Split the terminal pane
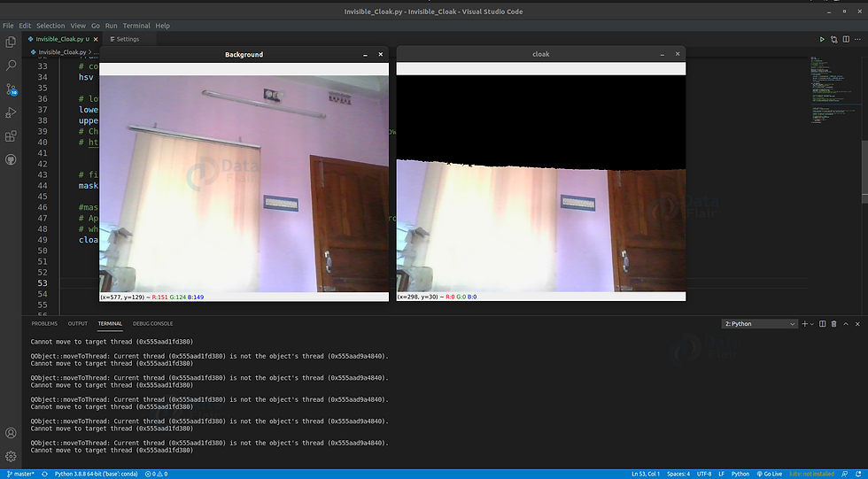This screenshot has width=868, height=479. [823, 323]
